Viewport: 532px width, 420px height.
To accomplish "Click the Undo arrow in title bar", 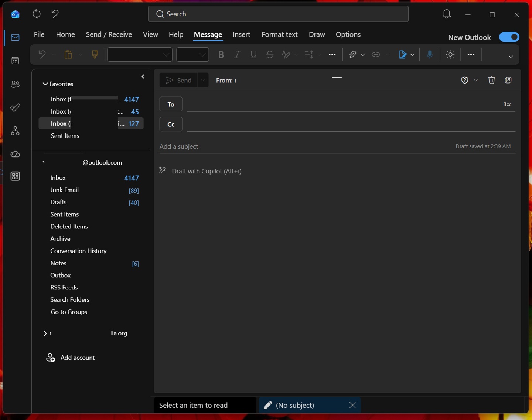I will [x=55, y=14].
